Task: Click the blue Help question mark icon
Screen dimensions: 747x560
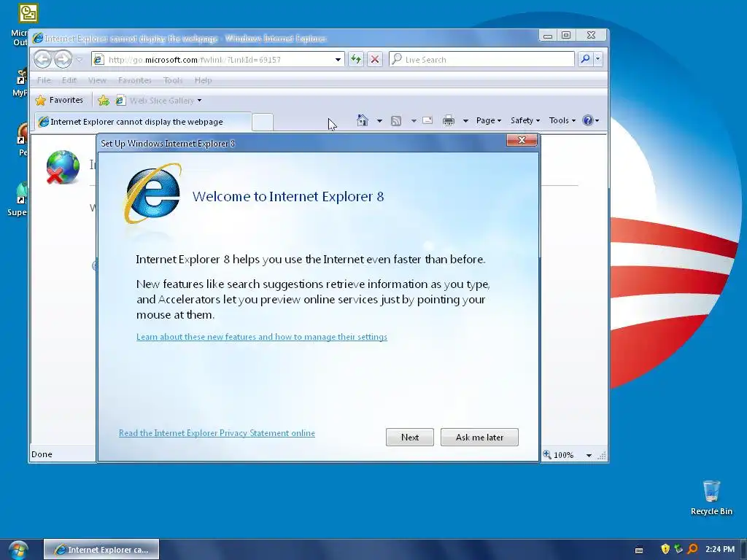Action: 588,120
